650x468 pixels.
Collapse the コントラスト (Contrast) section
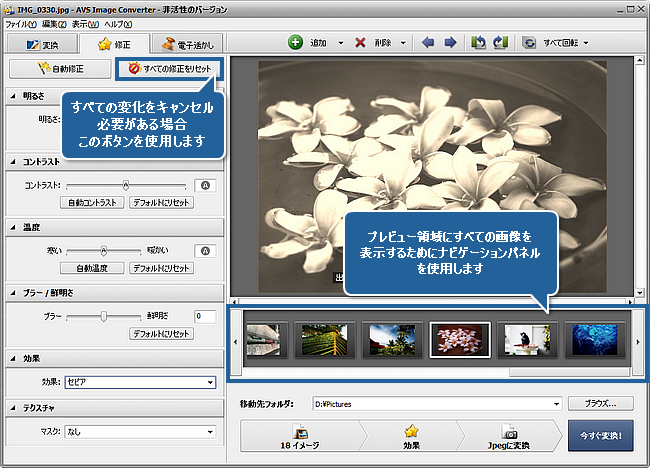(13, 161)
